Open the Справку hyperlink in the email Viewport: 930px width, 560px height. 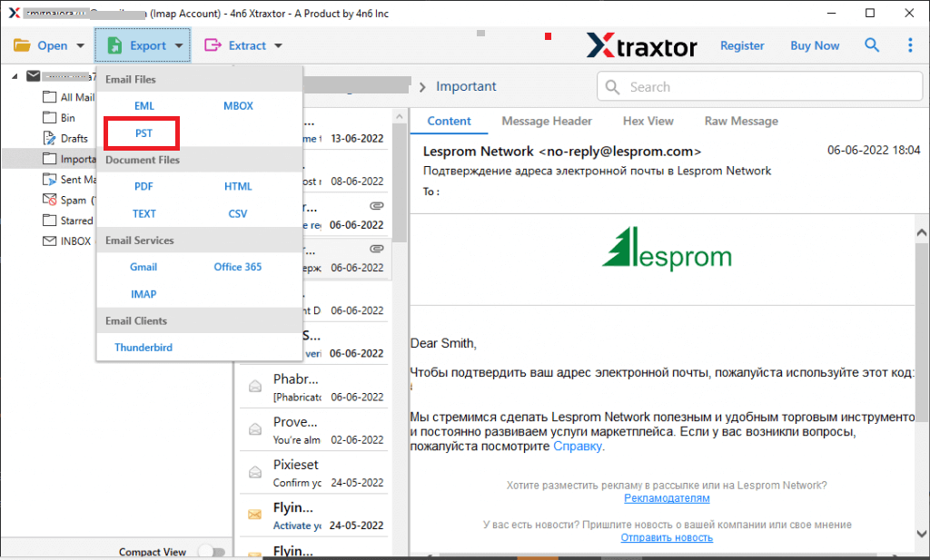tap(578, 446)
